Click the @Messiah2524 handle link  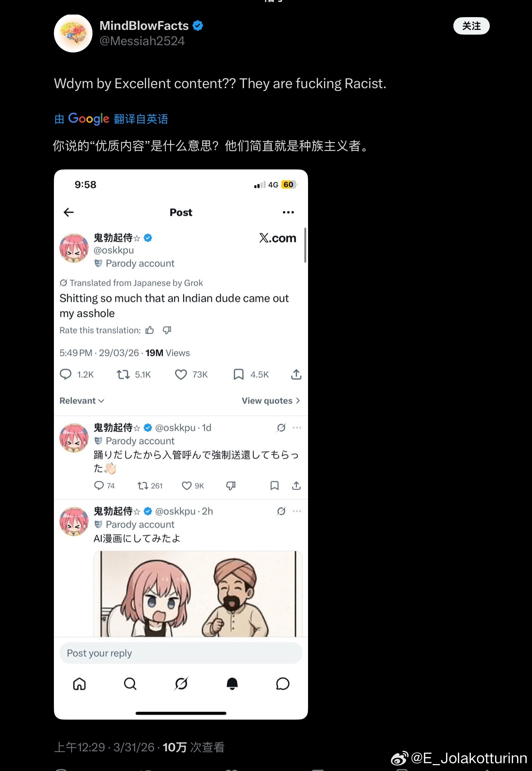coord(142,41)
